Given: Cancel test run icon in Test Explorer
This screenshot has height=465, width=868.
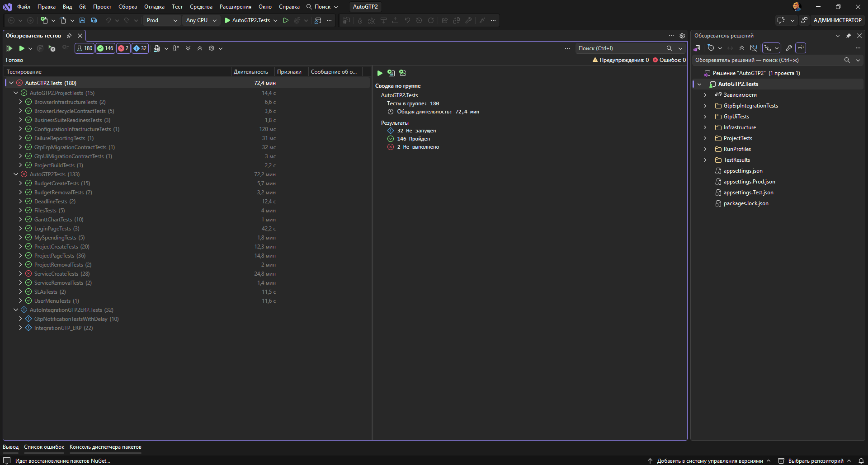Looking at the screenshot, I should point(52,48).
